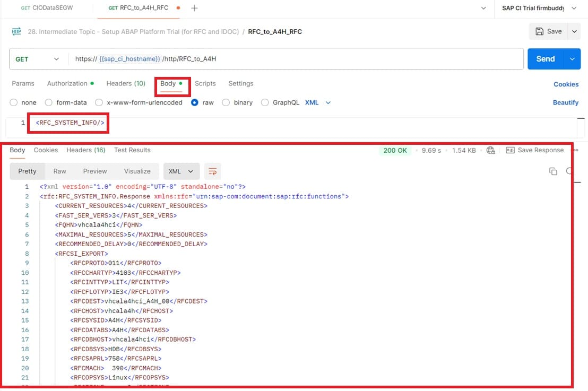Copy response body using copy icon
Viewport: 588px width, 391px height.
553,171
